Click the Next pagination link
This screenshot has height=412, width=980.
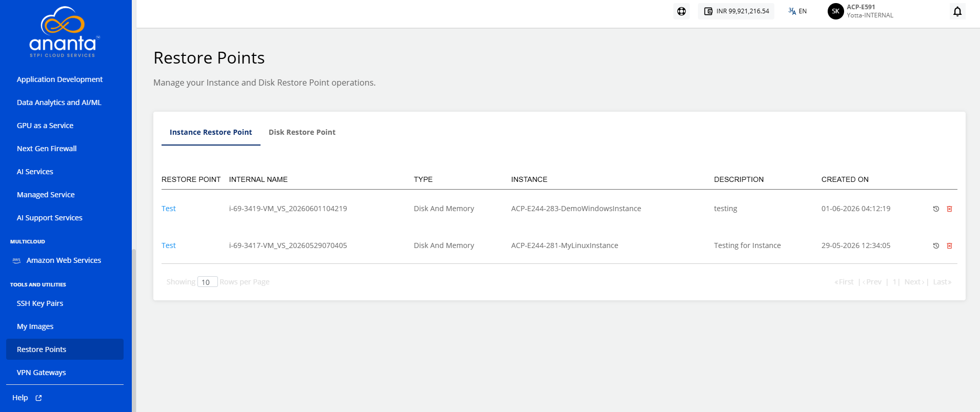tap(914, 282)
